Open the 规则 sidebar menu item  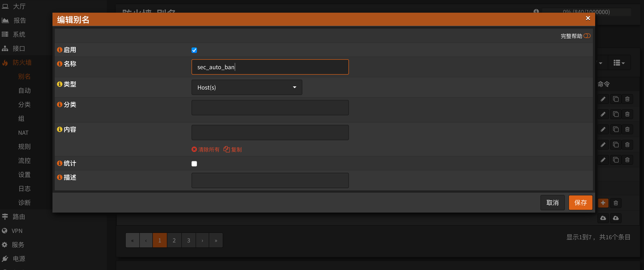click(x=24, y=147)
